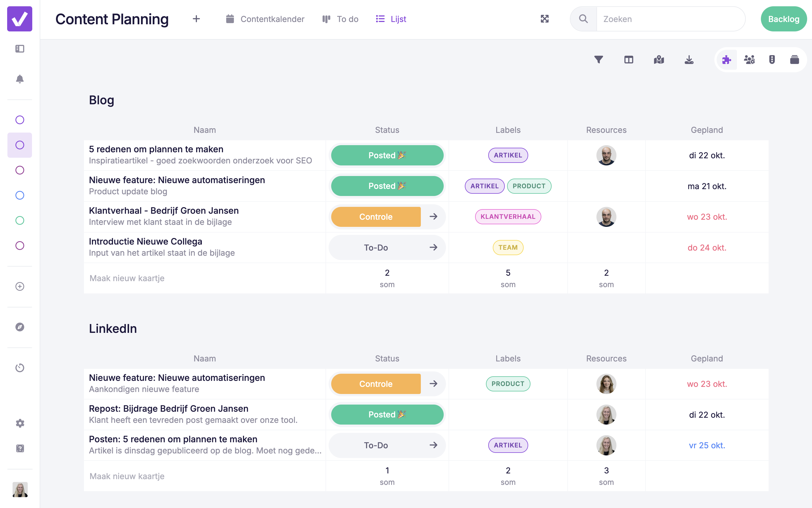
Task: Click the resource avatar on Klantverhaal row
Action: tap(606, 217)
